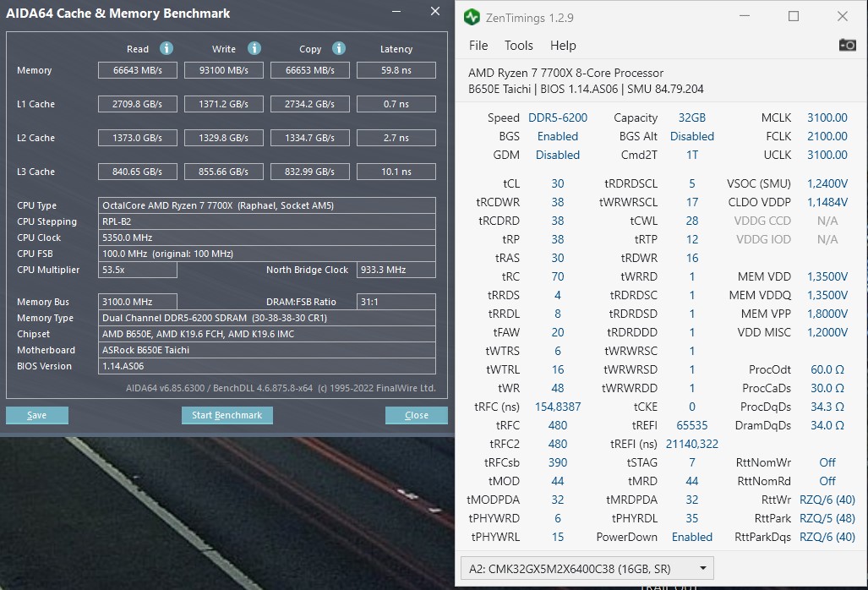Close the AIDA64 window with the X
Screen dimensions: 868x590
[x=435, y=12]
